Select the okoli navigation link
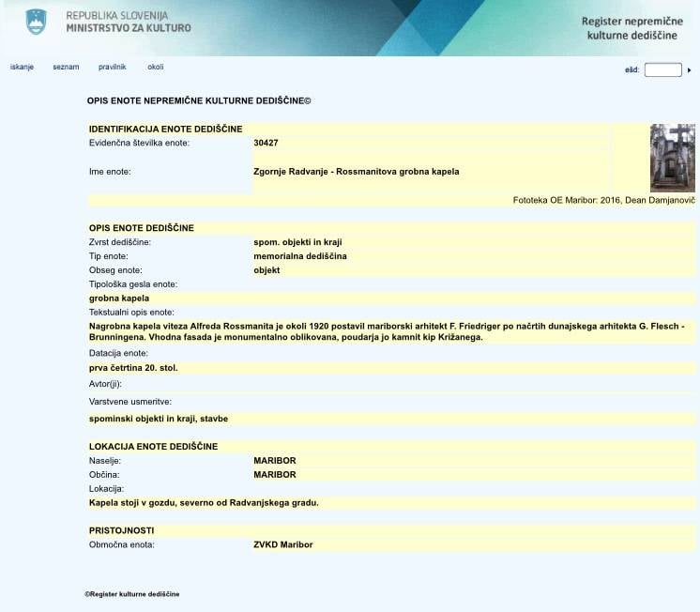 [155, 68]
